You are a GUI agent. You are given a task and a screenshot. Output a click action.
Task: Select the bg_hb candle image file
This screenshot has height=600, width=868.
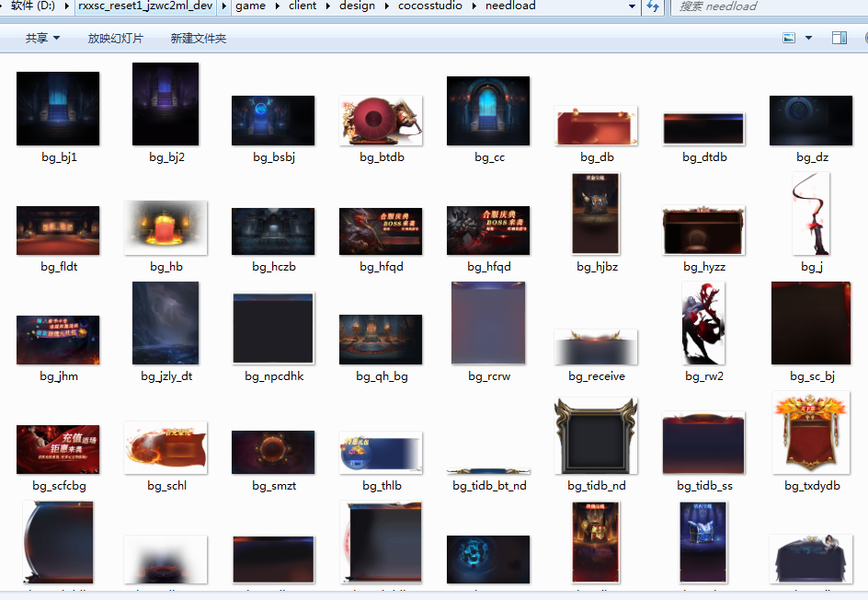click(166, 228)
